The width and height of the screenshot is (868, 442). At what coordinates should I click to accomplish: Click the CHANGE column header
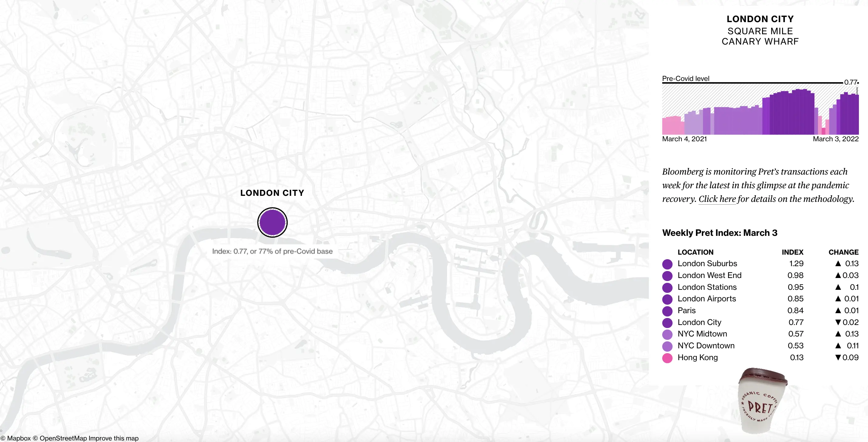[843, 252]
